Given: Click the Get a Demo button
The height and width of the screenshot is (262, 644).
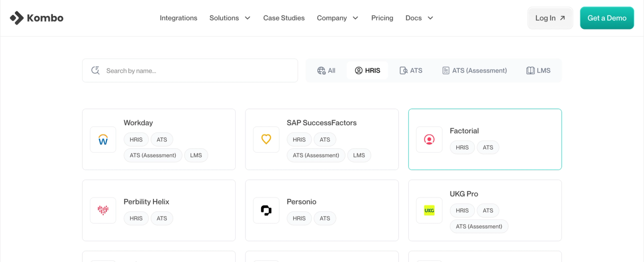Looking at the screenshot, I should [607, 18].
